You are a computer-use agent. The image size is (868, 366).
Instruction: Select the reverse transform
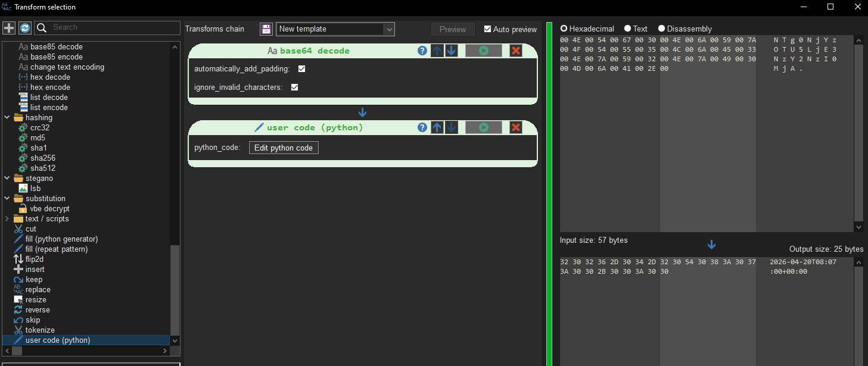click(38, 310)
